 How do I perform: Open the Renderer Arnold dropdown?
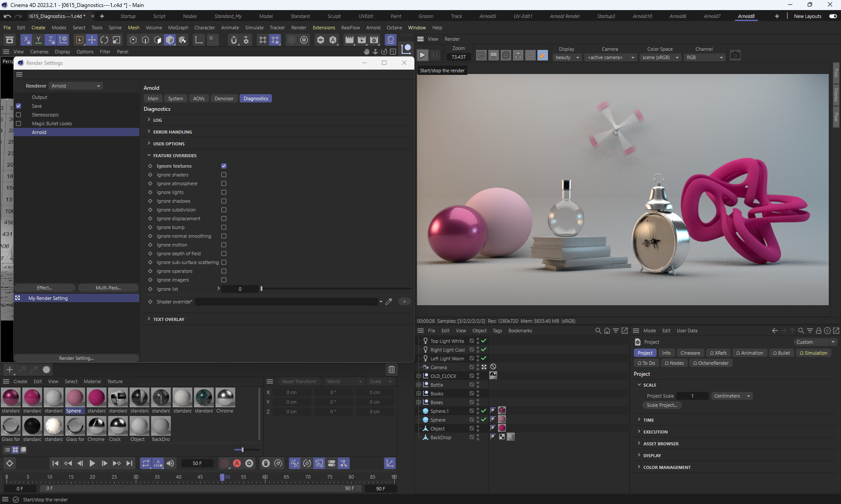click(x=75, y=86)
